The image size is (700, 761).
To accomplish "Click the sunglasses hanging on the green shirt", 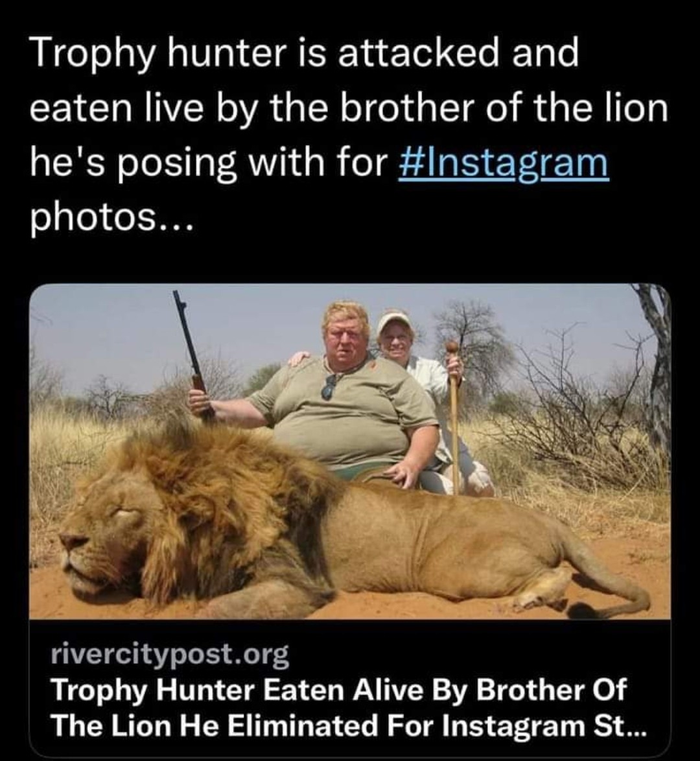I will (330, 386).
